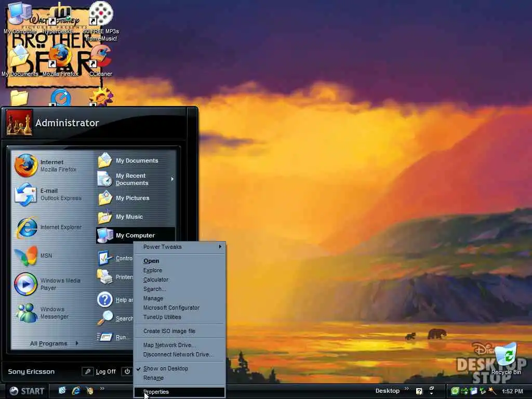Click the Desktop toolbar label
This screenshot has width=532, height=399.
pos(388,391)
